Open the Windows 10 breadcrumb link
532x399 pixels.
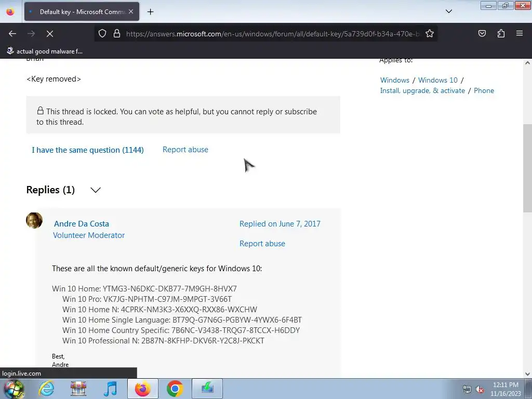coord(437,80)
